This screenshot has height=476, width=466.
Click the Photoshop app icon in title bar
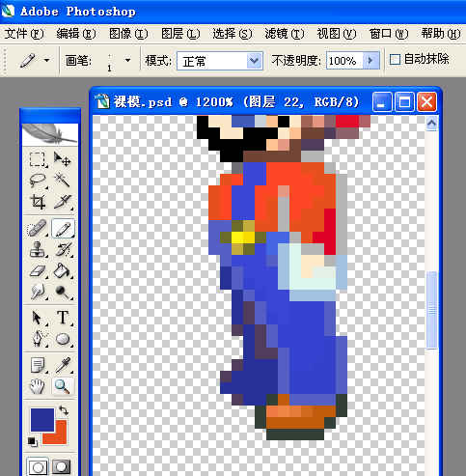pyautogui.click(x=8, y=11)
